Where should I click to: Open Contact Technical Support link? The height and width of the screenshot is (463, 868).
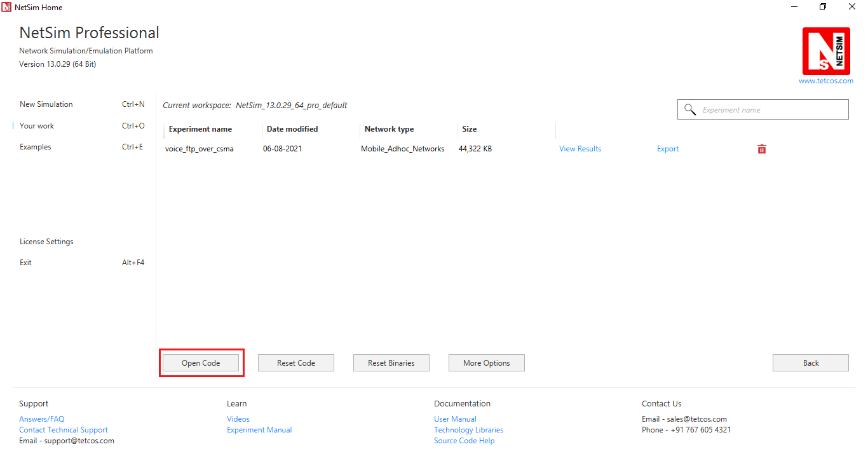coord(64,430)
